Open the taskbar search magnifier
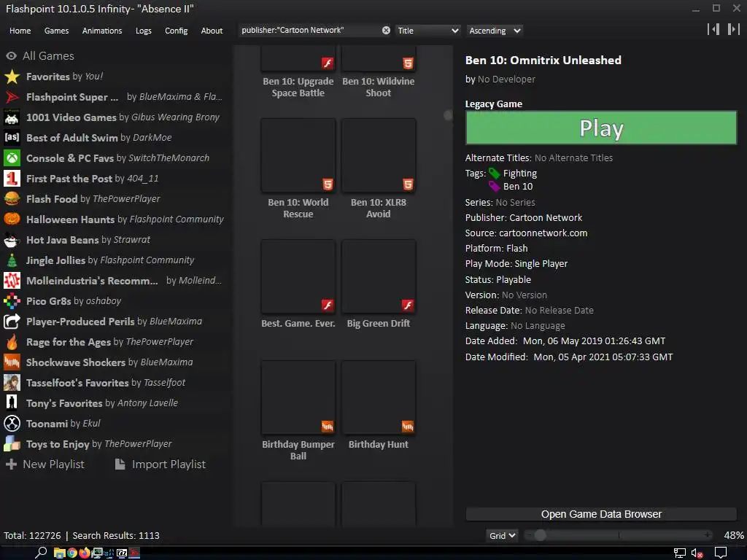 pos(41,553)
